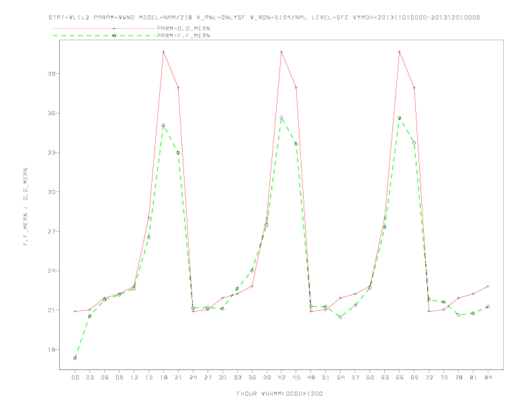532x411 pixels.
Task: Click x-axis tick label 78
Action: (458, 377)
